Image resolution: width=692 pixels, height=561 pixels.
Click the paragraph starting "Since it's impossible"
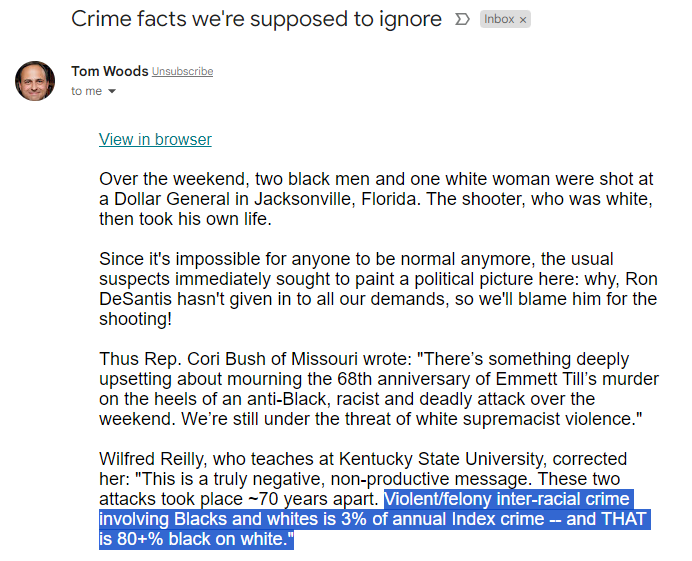378,289
